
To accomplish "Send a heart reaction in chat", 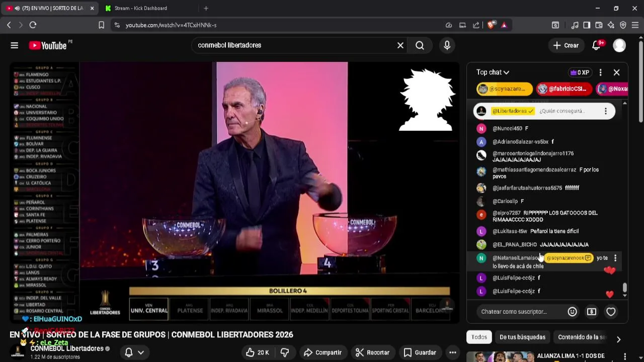I will tap(611, 312).
